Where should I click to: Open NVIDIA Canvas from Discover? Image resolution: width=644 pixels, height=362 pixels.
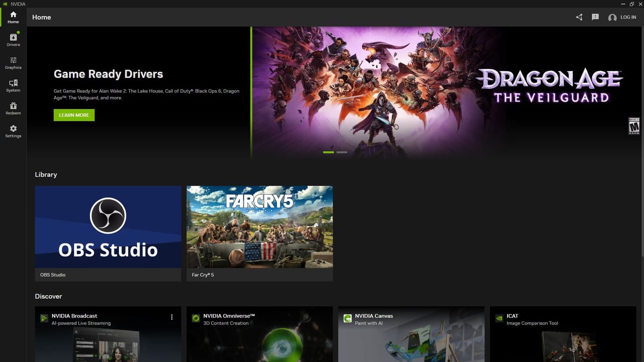pos(411,335)
